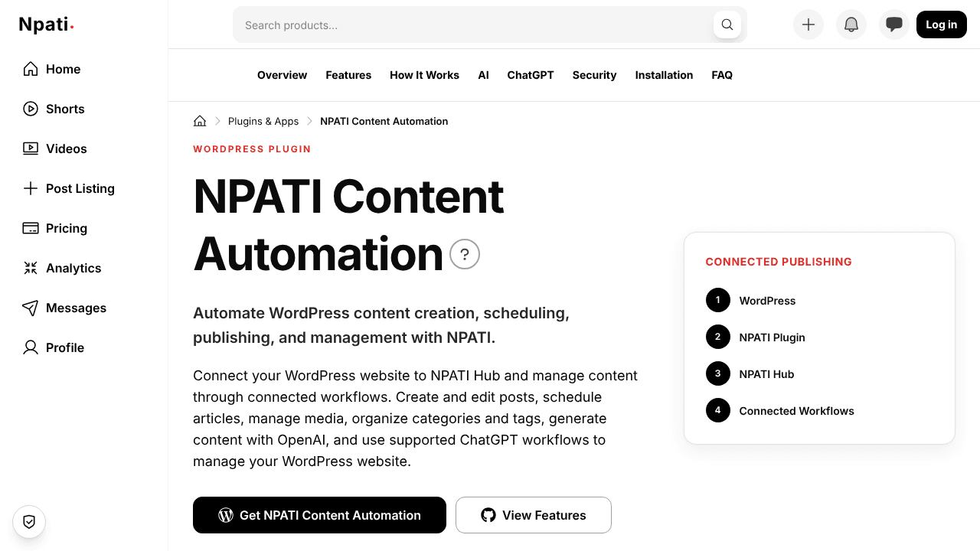Go to the Overview section tab
980x551 pixels.
coord(282,75)
